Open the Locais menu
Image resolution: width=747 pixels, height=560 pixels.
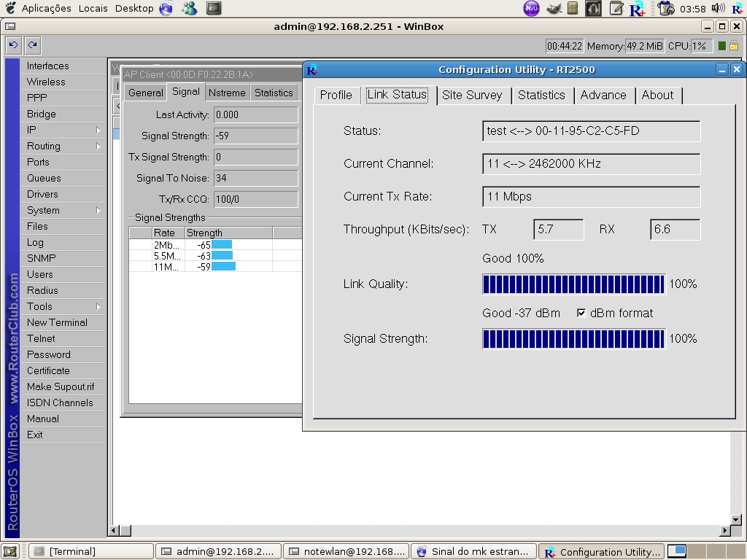(93, 8)
